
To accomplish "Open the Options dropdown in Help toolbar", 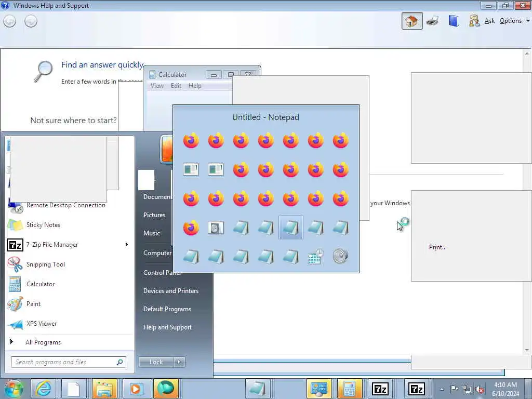I will pos(514,21).
